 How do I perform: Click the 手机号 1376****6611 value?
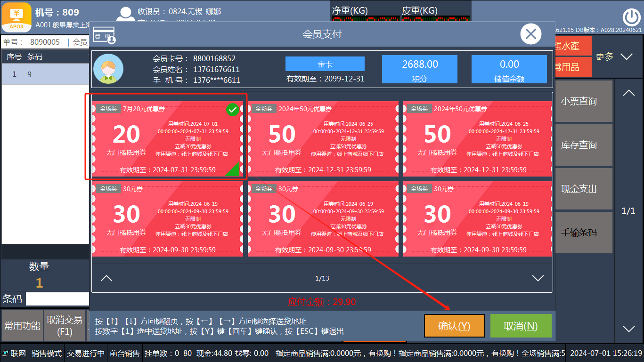pyautogui.click(x=217, y=80)
